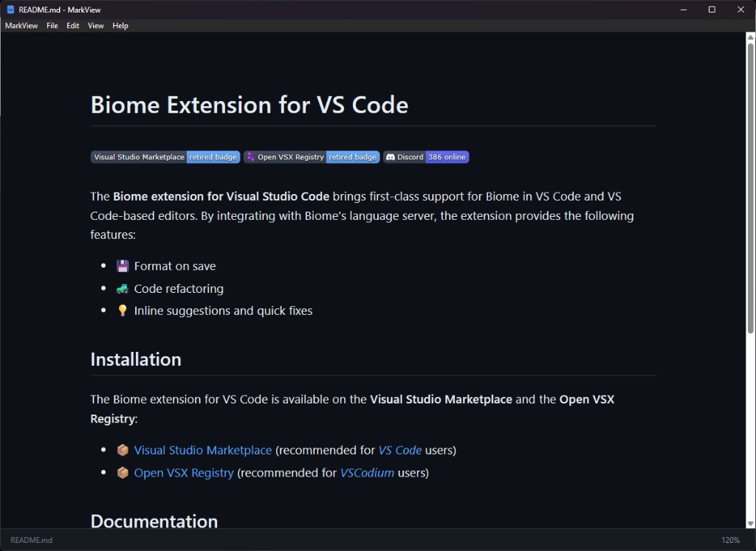Click the scrollbar down arrow
The height and width of the screenshot is (551, 756).
coord(751,524)
